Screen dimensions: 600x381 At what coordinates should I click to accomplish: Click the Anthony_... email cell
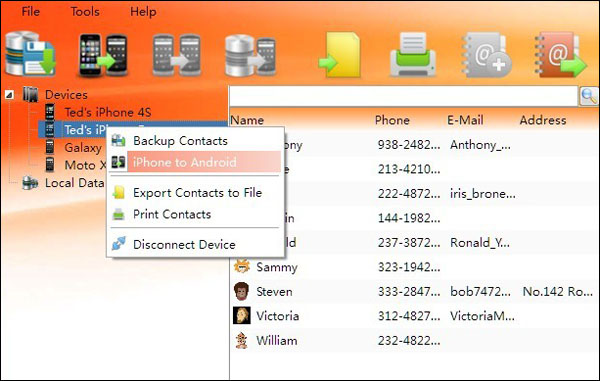coord(480,145)
